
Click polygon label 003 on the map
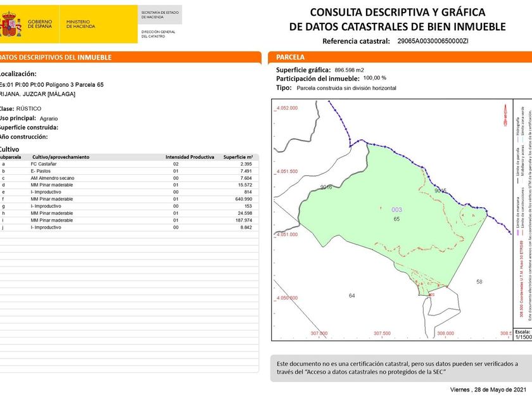click(x=396, y=210)
